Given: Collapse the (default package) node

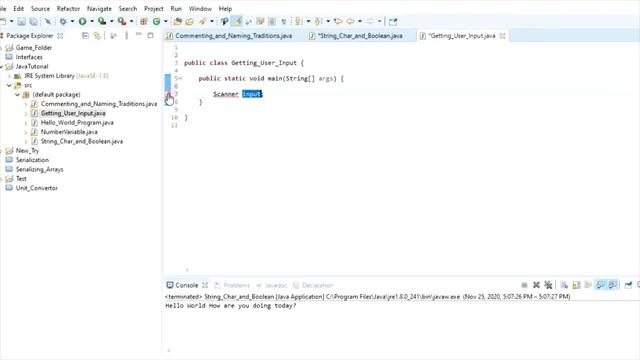Looking at the screenshot, I should coord(17,95).
